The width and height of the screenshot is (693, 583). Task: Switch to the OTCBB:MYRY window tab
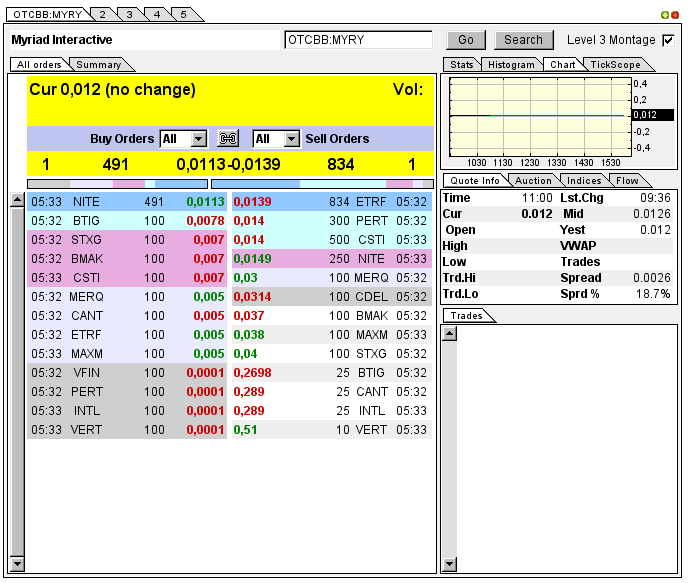[48, 15]
